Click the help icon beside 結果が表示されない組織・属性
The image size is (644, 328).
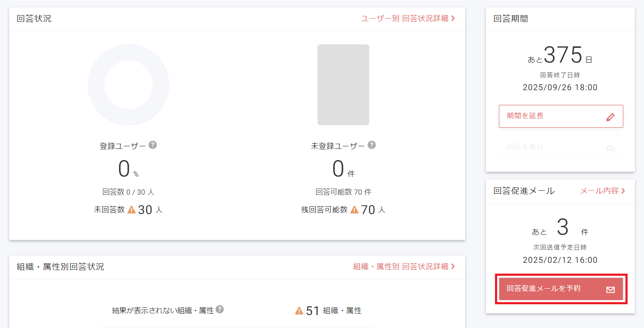click(x=220, y=310)
